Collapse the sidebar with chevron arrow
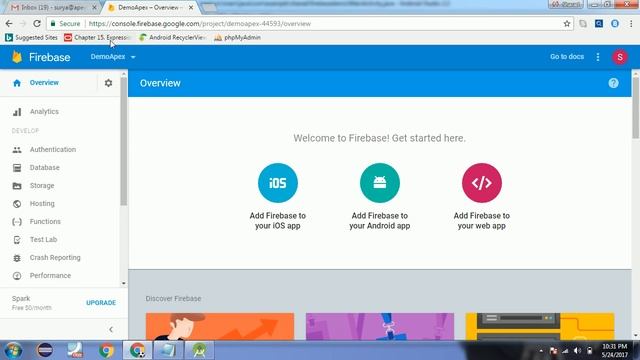This screenshot has height=360, width=640. [x=111, y=329]
